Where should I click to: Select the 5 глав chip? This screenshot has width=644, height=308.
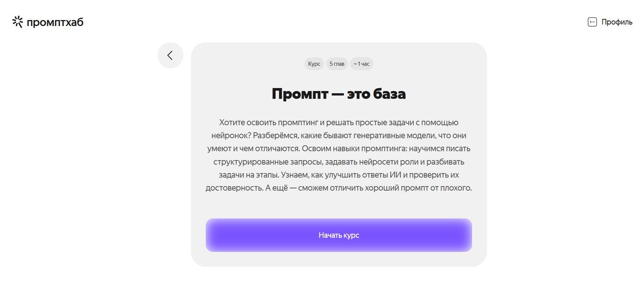pyautogui.click(x=337, y=64)
